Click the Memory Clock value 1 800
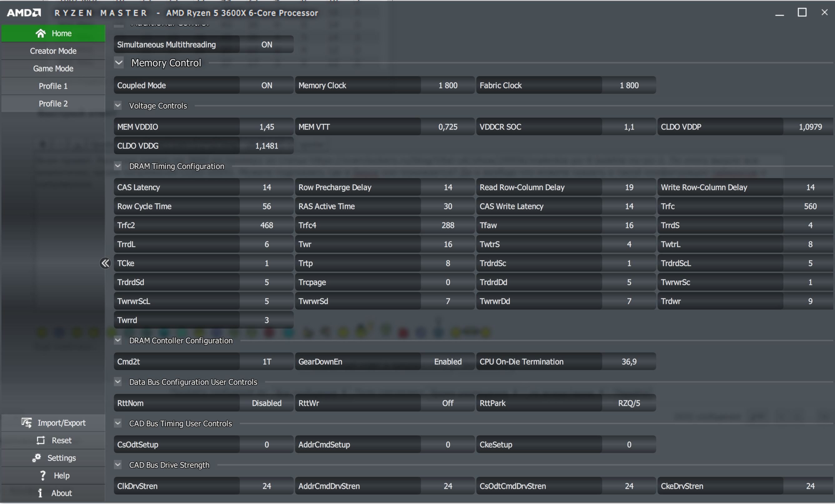Viewport: 835px width, 504px height. pyautogui.click(x=448, y=85)
